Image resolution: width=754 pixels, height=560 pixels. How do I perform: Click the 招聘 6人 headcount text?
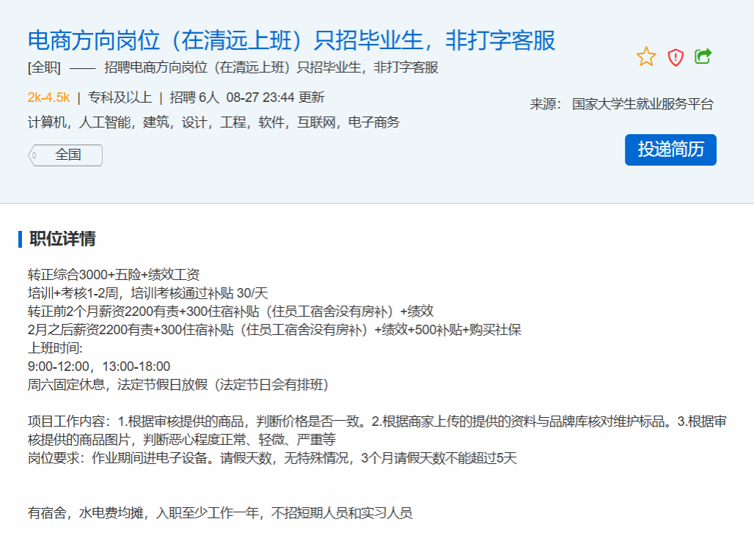194,97
